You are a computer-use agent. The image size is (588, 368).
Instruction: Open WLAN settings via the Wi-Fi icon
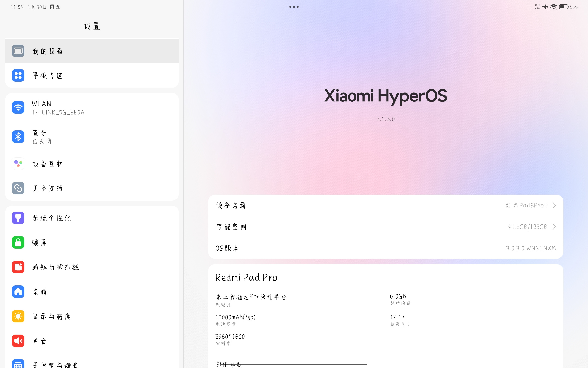[18, 107]
